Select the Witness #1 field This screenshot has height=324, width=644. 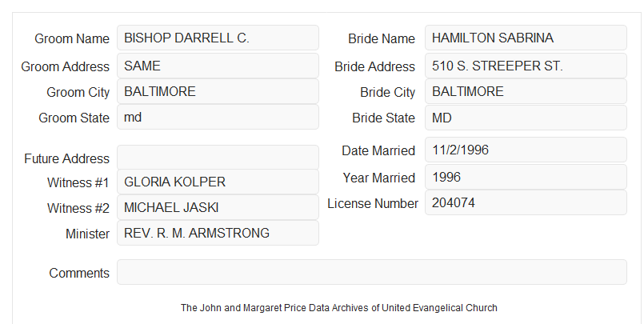pyautogui.click(x=218, y=182)
